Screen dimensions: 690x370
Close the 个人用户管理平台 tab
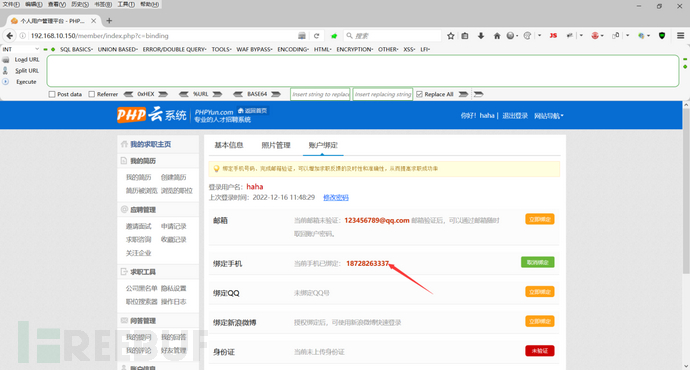click(x=94, y=21)
